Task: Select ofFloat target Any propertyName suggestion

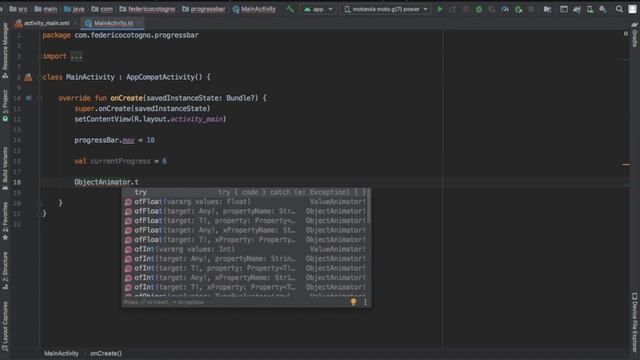Action: pos(245,211)
